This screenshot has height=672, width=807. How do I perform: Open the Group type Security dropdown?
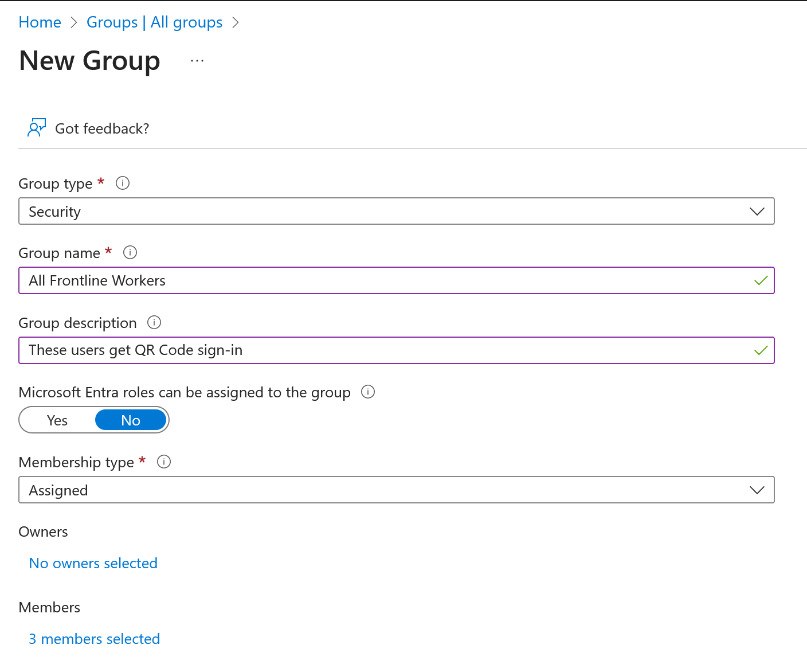[x=395, y=211]
